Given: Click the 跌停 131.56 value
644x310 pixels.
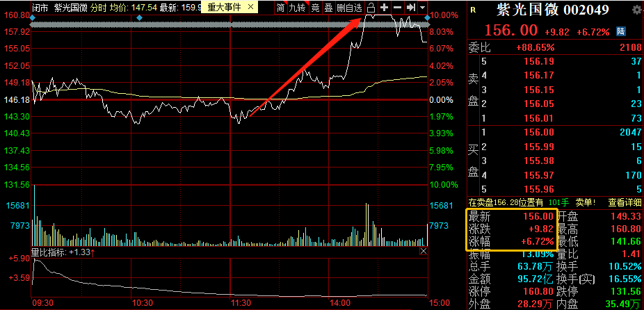Looking at the screenshot, I should pos(625,291).
